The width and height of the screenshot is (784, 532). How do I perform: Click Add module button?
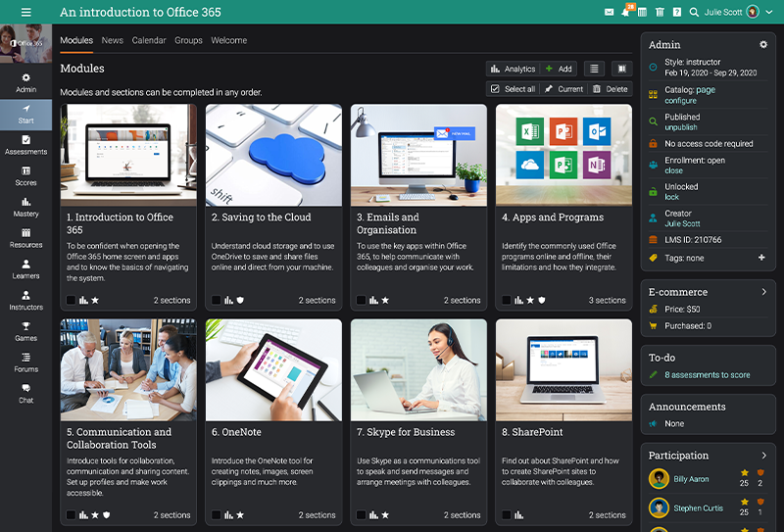[x=559, y=69]
